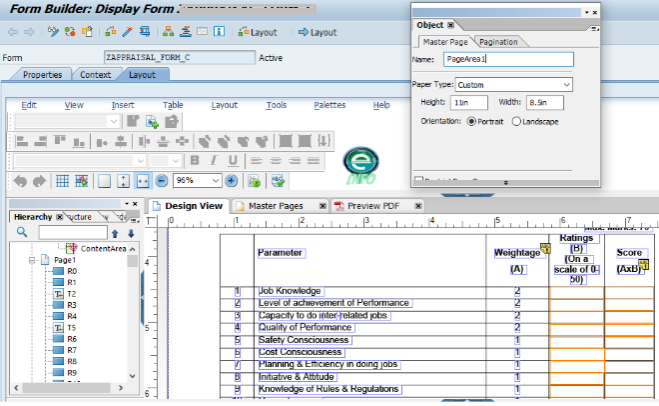The height and width of the screenshot is (406, 659).
Task: Close the Hierarchy palette tab
Action: coord(60,217)
